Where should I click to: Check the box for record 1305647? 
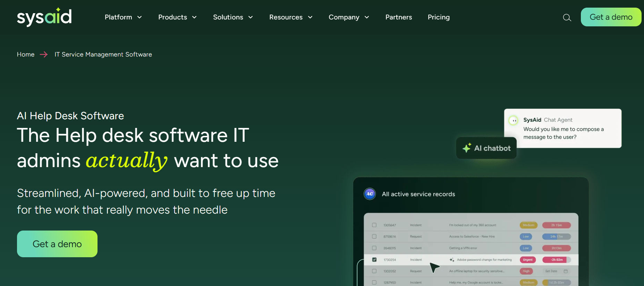pyautogui.click(x=374, y=225)
